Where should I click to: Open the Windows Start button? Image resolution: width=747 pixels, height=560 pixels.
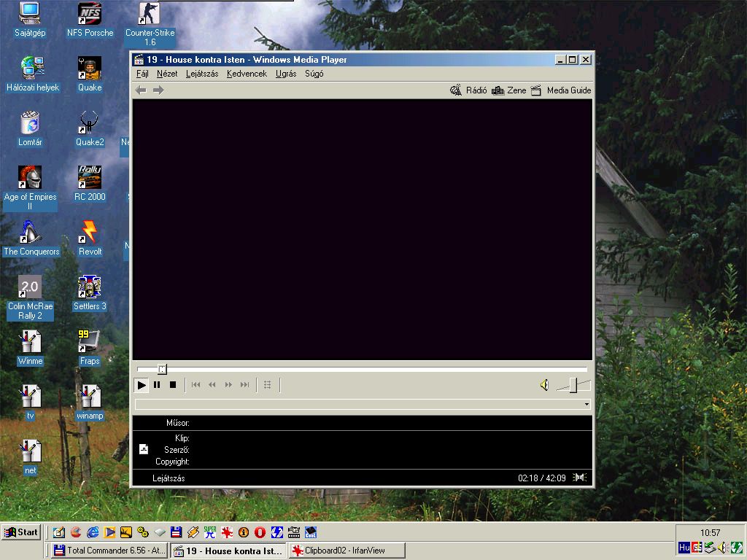click(x=21, y=532)
